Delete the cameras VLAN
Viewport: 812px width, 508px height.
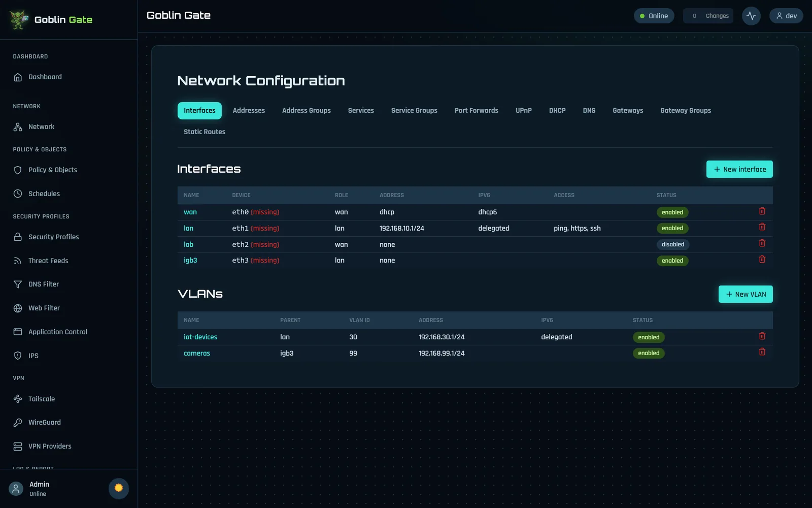point(762,352)
